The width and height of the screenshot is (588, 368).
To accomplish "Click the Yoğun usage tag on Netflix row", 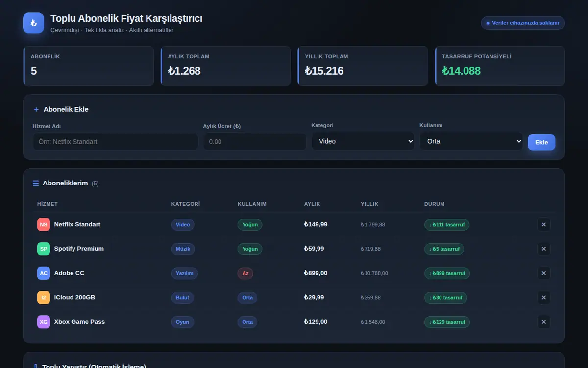I will pos(250,225).
